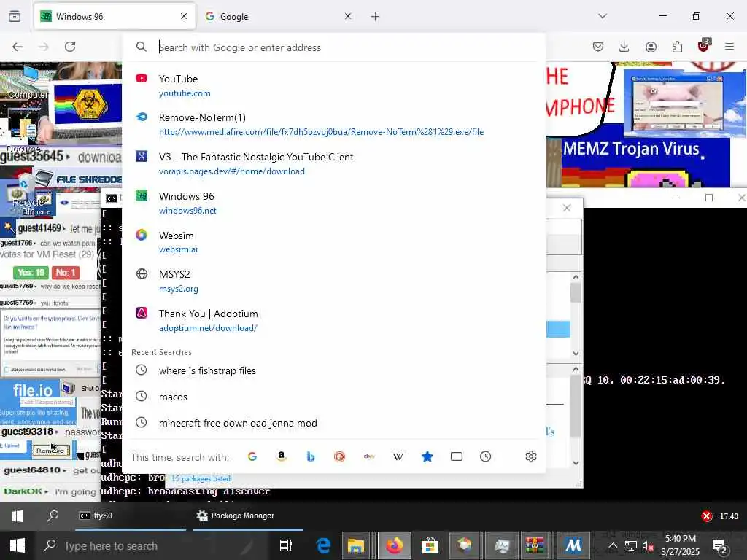Choose recent search 'minecraft free download jenna mod'

coord(333,423)
